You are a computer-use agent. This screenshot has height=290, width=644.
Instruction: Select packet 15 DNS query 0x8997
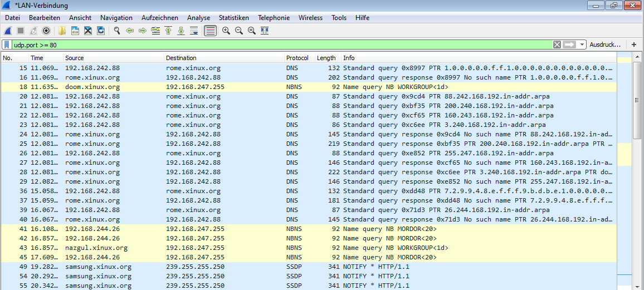(x=309, y=68)
